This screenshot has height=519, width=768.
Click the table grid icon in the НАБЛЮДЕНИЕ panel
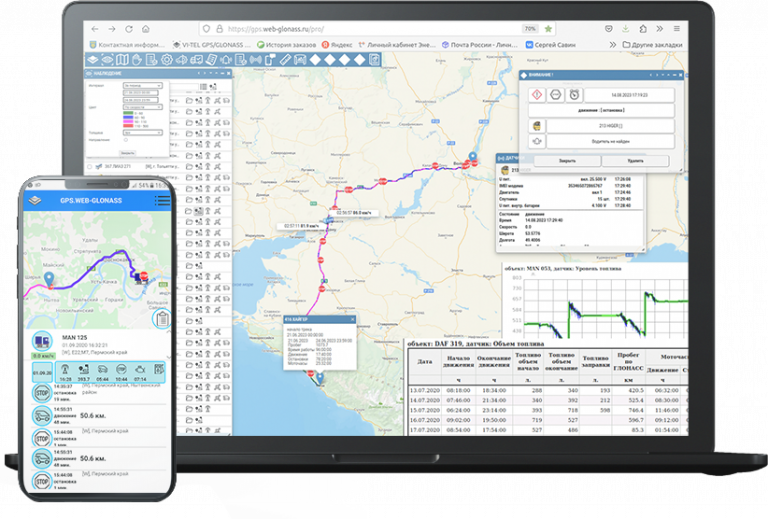pyautogui.click(x=203, y=87)
